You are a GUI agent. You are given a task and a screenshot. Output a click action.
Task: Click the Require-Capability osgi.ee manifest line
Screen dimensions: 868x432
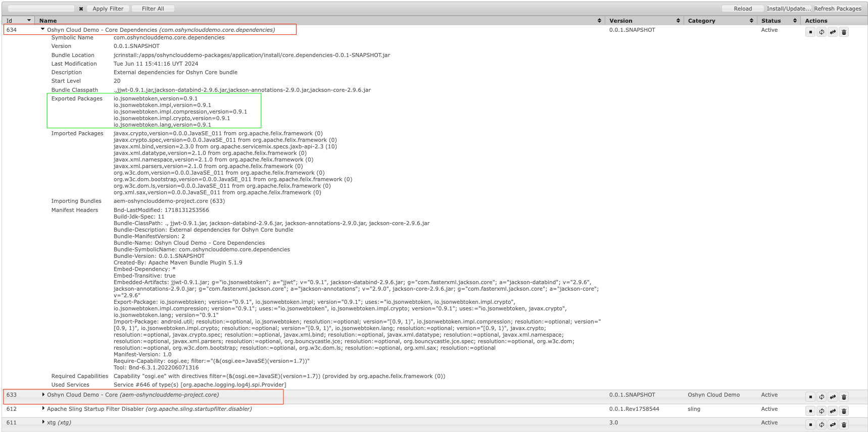pos(212,361)
